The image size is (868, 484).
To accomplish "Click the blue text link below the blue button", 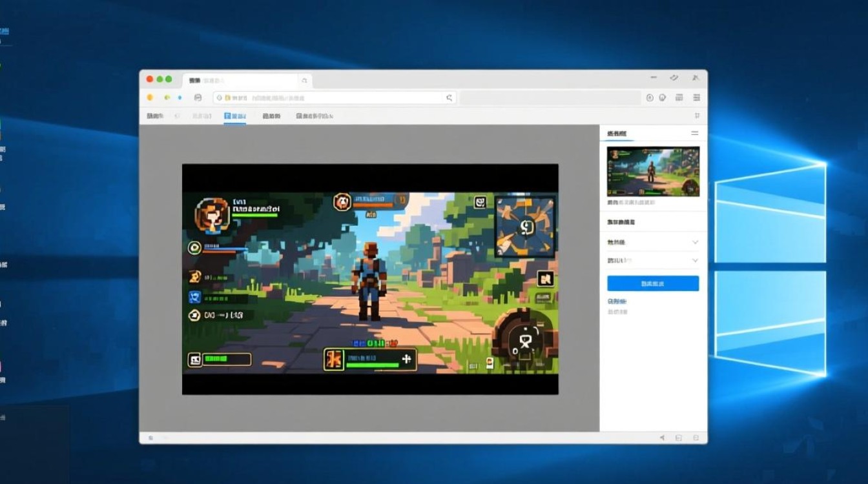I will [x=617, y=301].
